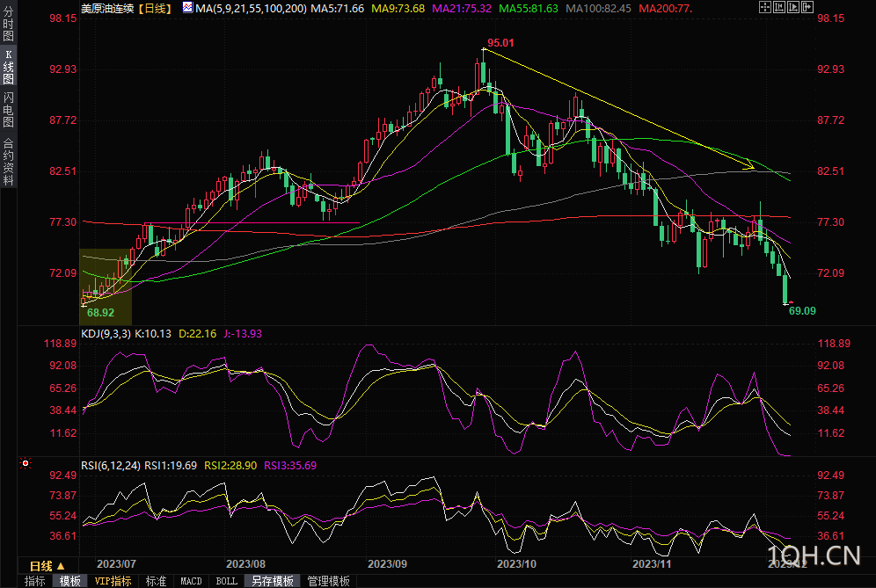Select the 模板 bottom tab
876x588 pixels.
pos(70,581)
